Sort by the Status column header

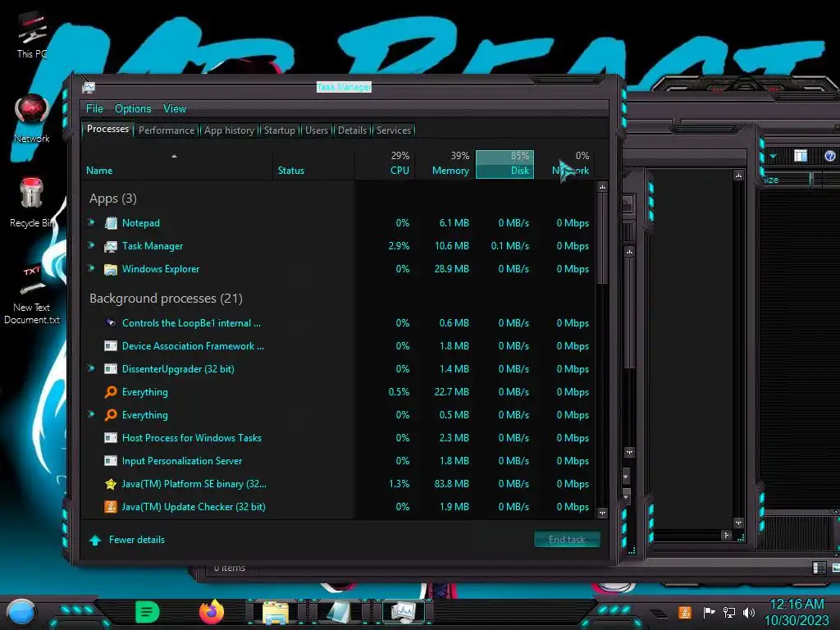pyautogui.click(x=313, y=164)
